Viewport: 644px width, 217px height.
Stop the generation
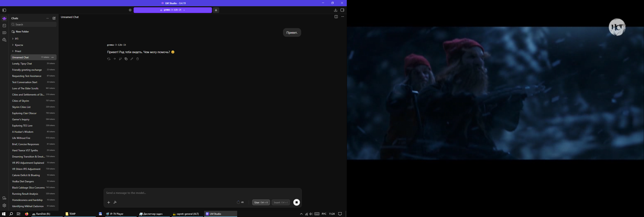(296, 203)
